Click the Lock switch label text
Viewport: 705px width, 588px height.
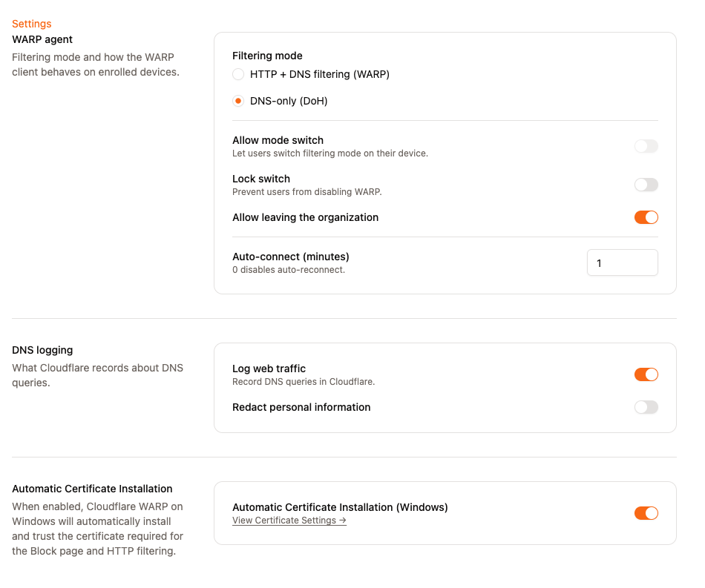(x=261, y=179)
